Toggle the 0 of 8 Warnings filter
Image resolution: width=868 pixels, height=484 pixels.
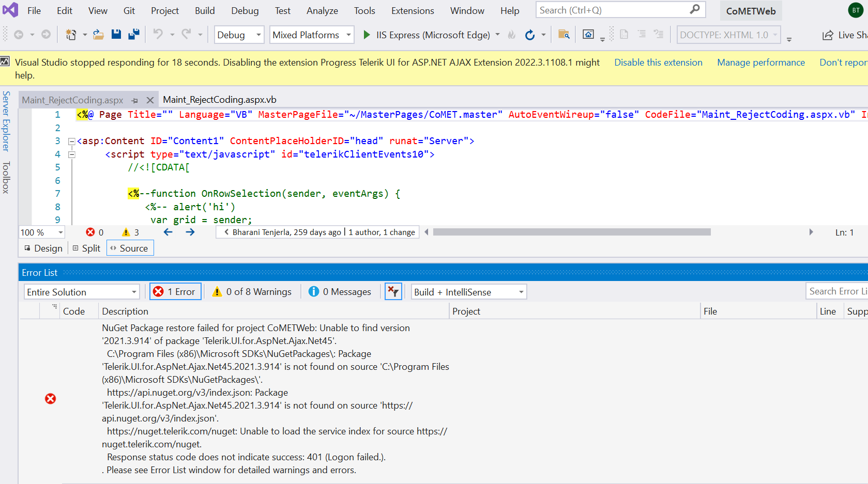(252, 292)
